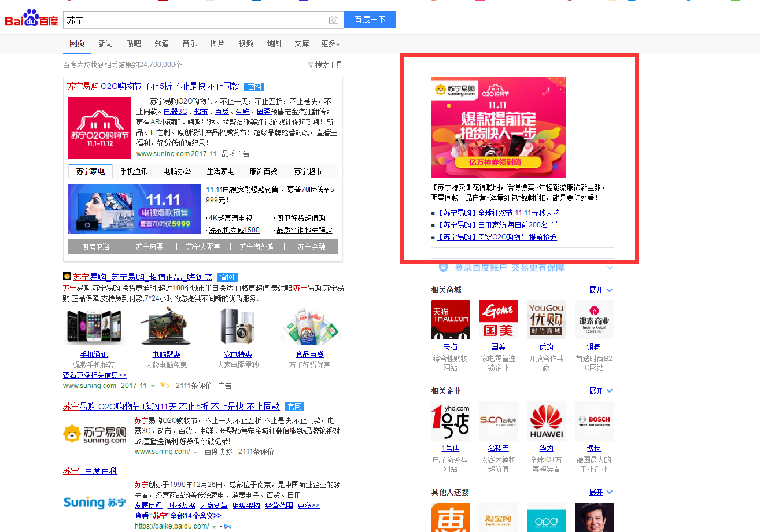Click the 银泰商业 logo icon
760x532 pixels.
click(595, 320)
